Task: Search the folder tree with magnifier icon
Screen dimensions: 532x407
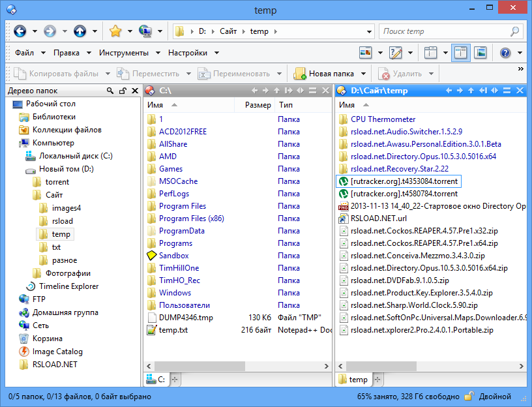Action: 111,91
